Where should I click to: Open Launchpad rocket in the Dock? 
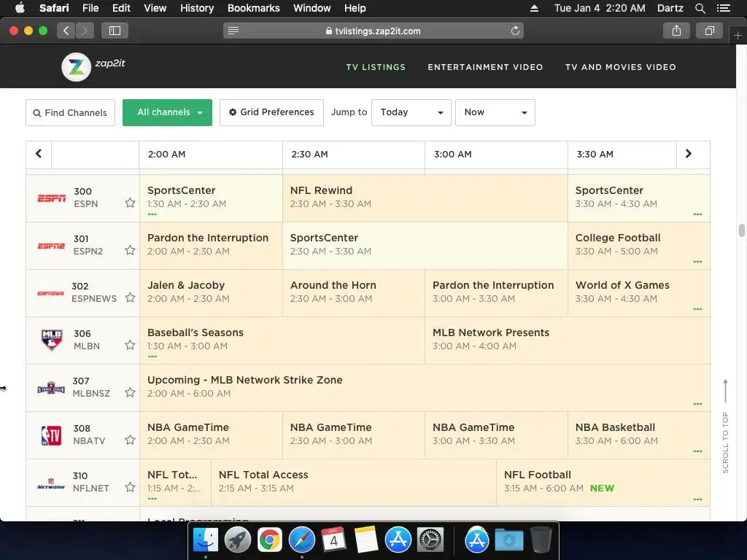coord(237,540)
